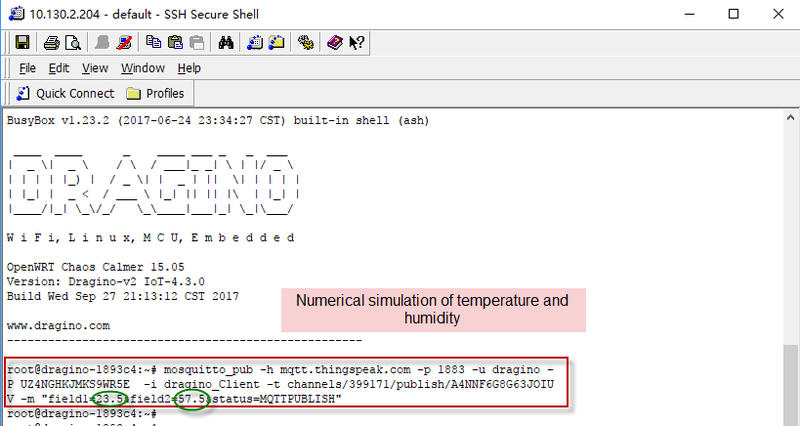Click the greyed Paste Selection icon

(197, 42)
